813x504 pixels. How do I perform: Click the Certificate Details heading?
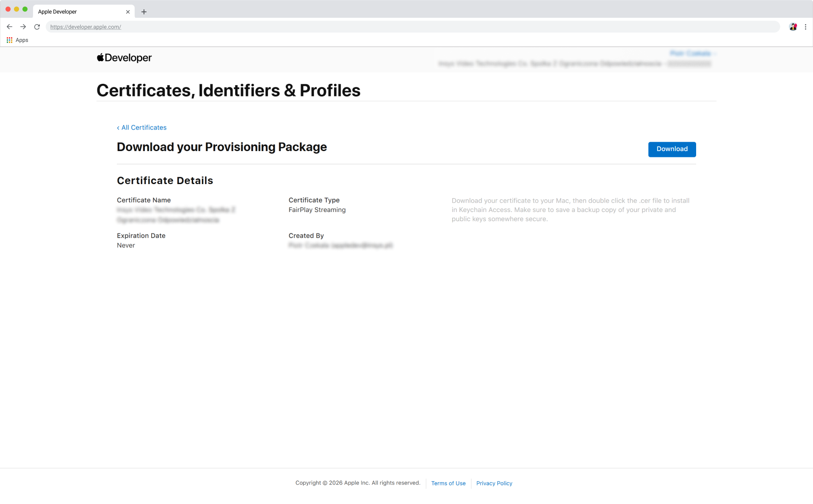[165, 181]
